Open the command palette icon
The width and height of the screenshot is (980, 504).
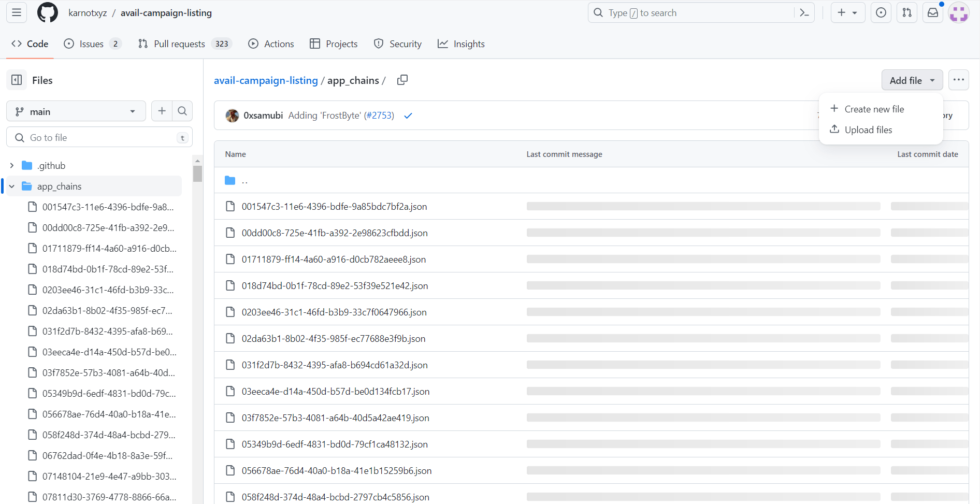pyautogui.click(x=804, y=13)
